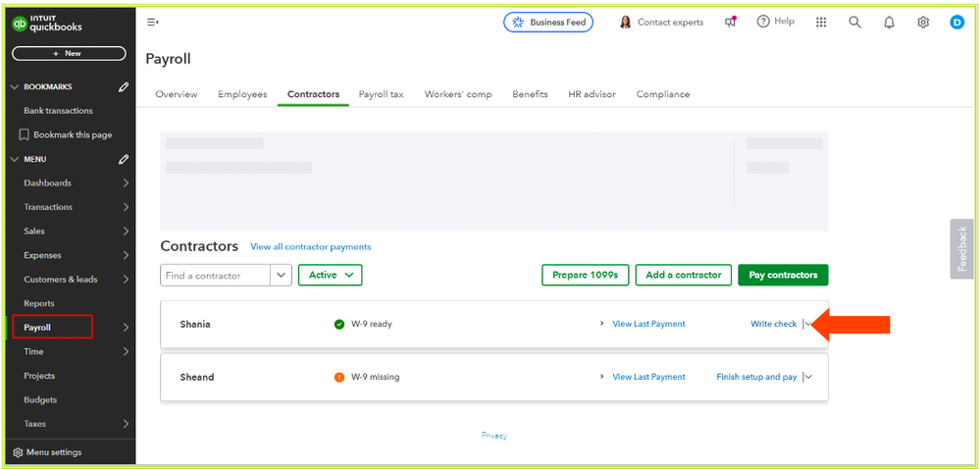
Task: Click Write check for Shania
Action: 774,324
